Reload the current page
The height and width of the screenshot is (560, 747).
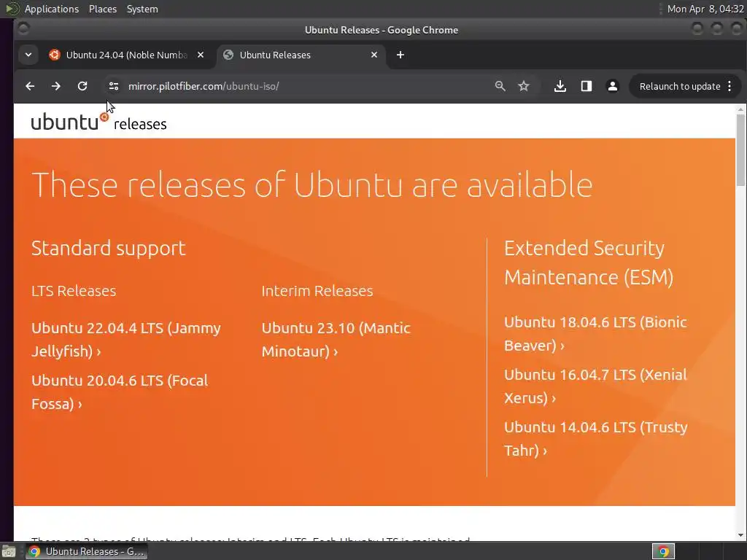[82, 86]
